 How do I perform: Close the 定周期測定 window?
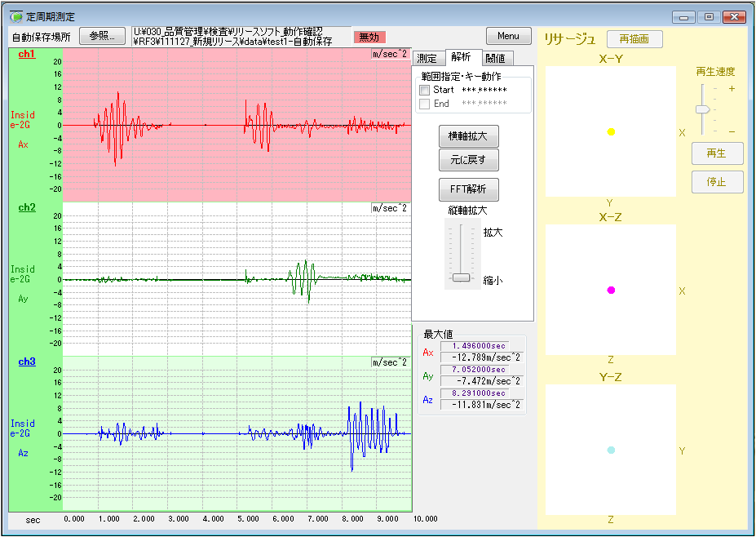(734, 17)
